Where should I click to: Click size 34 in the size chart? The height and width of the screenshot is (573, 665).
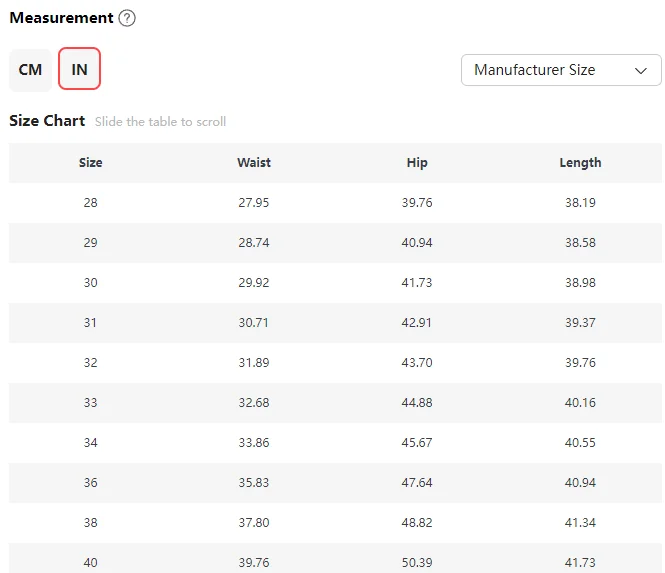tap(91, 442)
